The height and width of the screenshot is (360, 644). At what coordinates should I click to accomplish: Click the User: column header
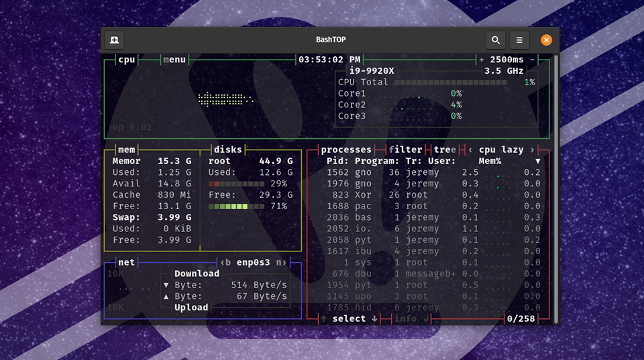tap(442, 162)
